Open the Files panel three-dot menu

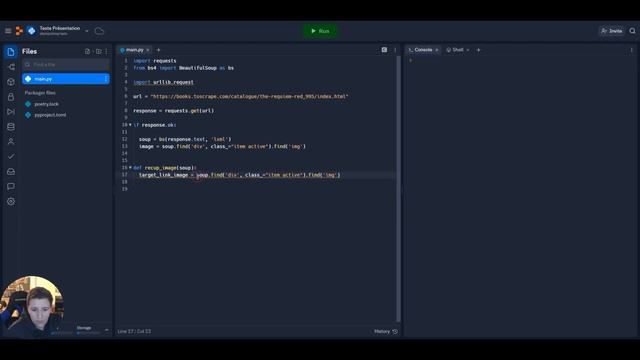click(107, 51)
